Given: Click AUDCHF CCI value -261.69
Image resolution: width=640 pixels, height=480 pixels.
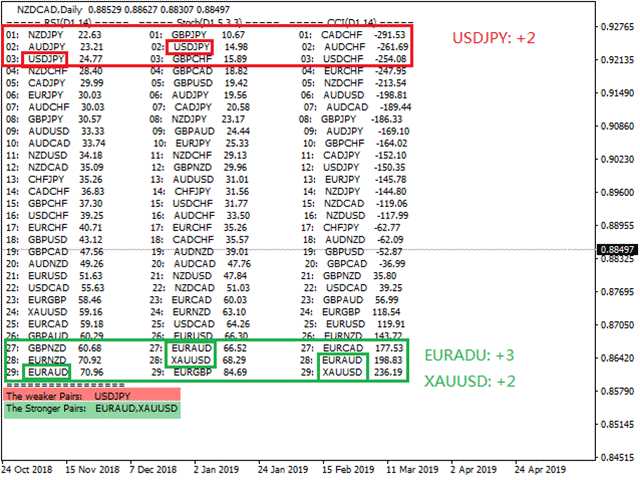Looking at the screenshot, I should [392, 47].
